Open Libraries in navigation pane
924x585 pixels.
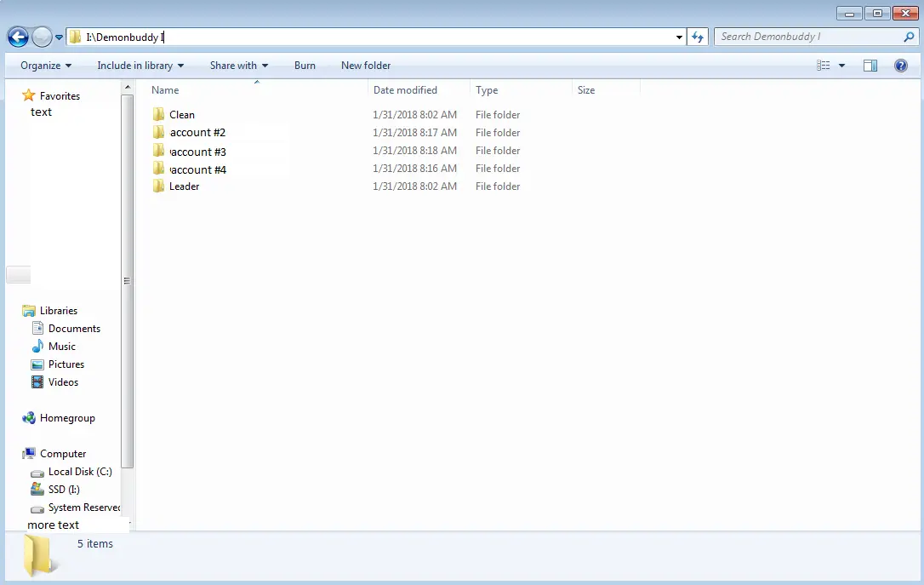click(59, 311)
